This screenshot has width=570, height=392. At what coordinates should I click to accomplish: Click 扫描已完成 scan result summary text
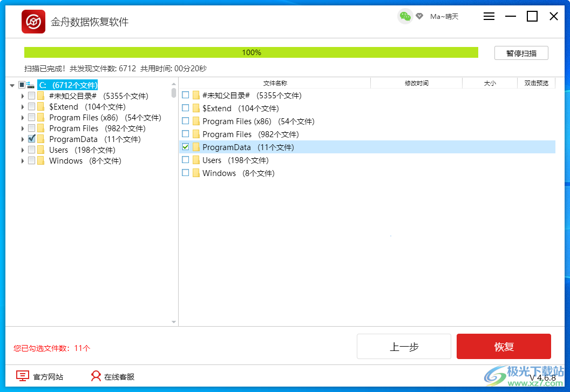click(x=115, y=69)
